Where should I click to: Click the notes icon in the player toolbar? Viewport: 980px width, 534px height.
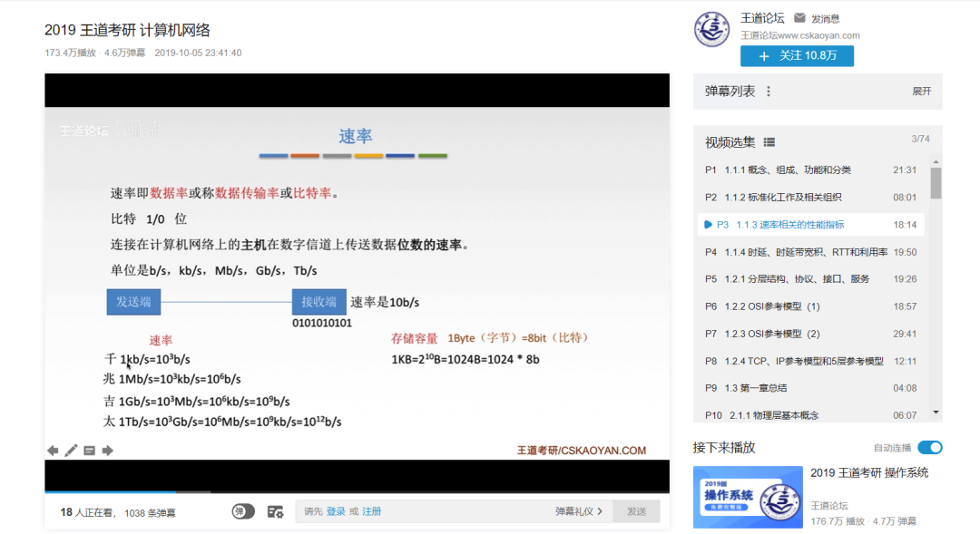pyautogui.click(x=91, y=450)
